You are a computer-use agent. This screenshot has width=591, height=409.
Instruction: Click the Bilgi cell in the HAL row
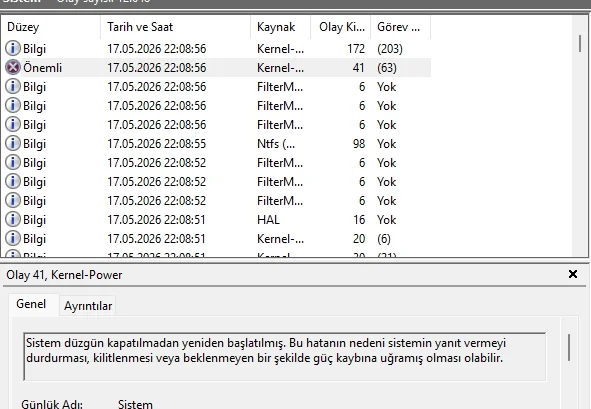(x=34, y=220)
